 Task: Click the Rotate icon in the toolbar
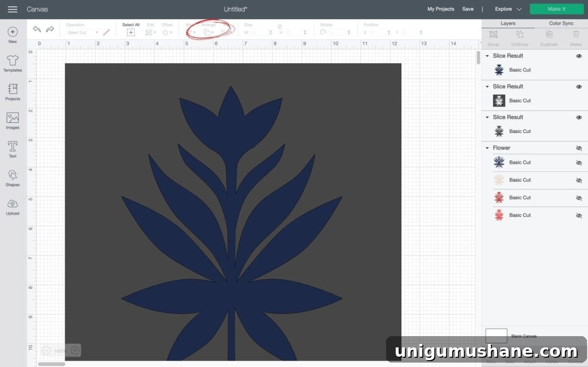(323, 32)
